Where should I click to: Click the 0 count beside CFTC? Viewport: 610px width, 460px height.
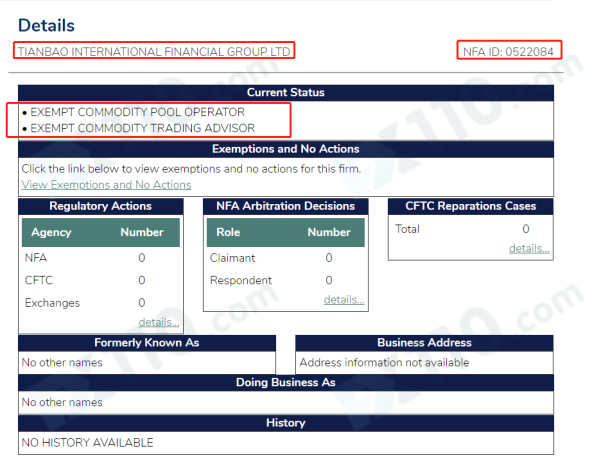pos(142,281)
